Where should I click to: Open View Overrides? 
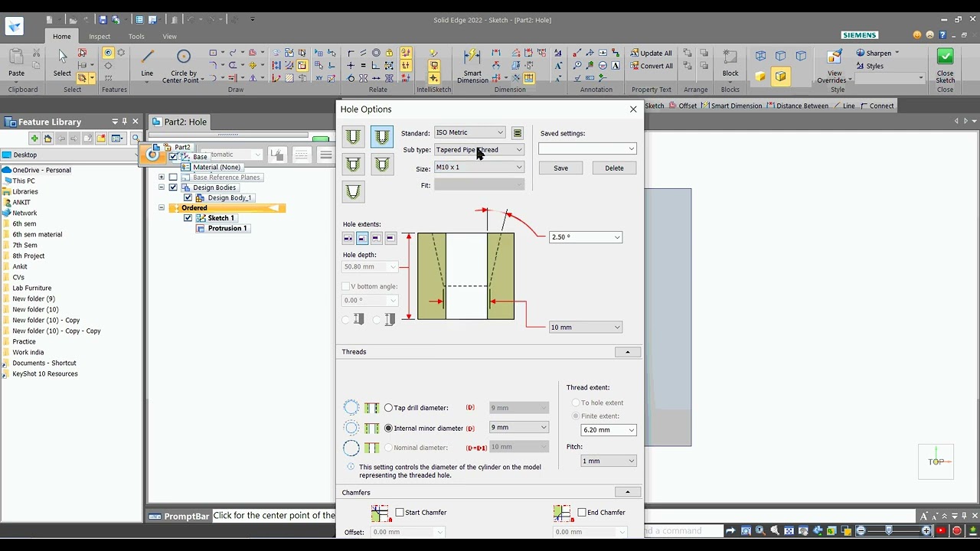click(835, 66)
